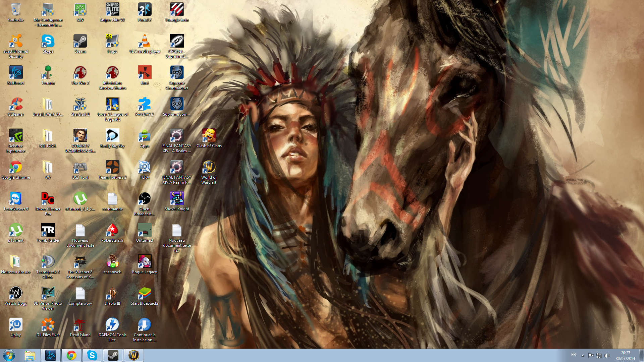Select the Sniper Elite V2 icon

pos(112,12)
